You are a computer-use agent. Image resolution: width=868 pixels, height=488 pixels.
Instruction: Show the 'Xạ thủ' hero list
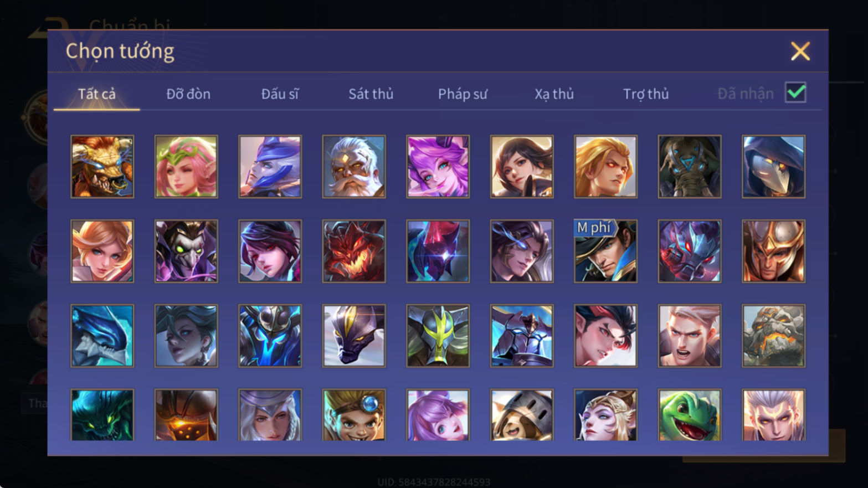554,94
